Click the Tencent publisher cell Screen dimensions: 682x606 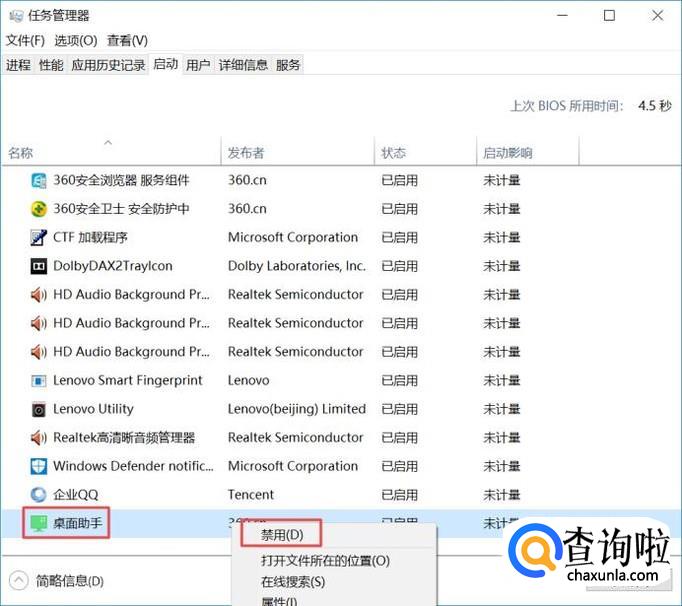pyautogui.click(x=251, y=495)
